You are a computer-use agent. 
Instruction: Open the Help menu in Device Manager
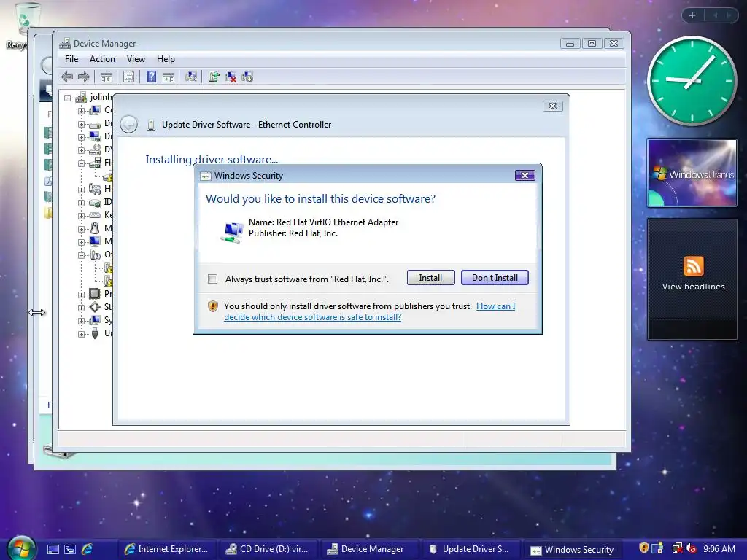point(166,59)
